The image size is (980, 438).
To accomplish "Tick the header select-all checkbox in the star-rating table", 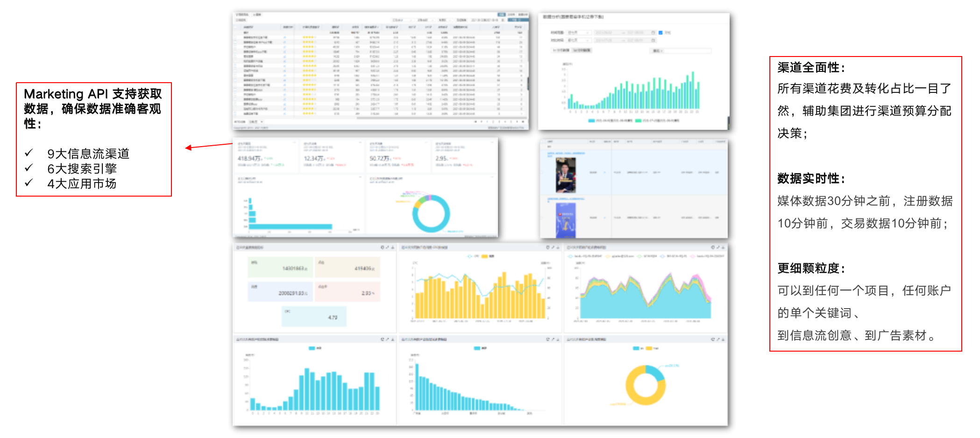I will [235, 27].
